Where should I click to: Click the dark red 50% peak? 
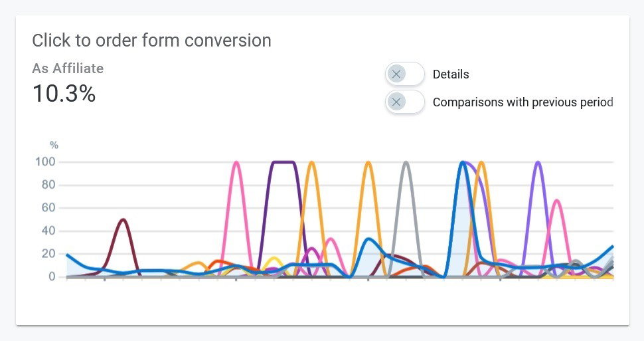123,220
